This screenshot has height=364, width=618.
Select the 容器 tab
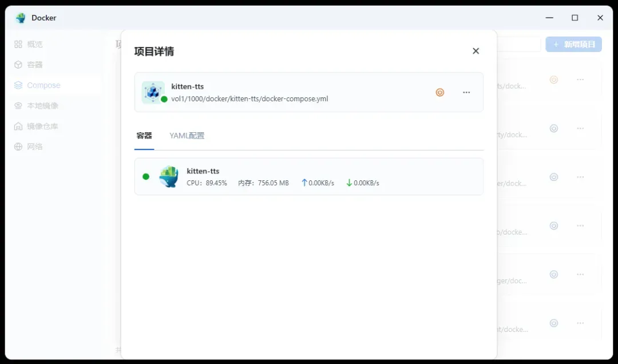pos(144,136)
